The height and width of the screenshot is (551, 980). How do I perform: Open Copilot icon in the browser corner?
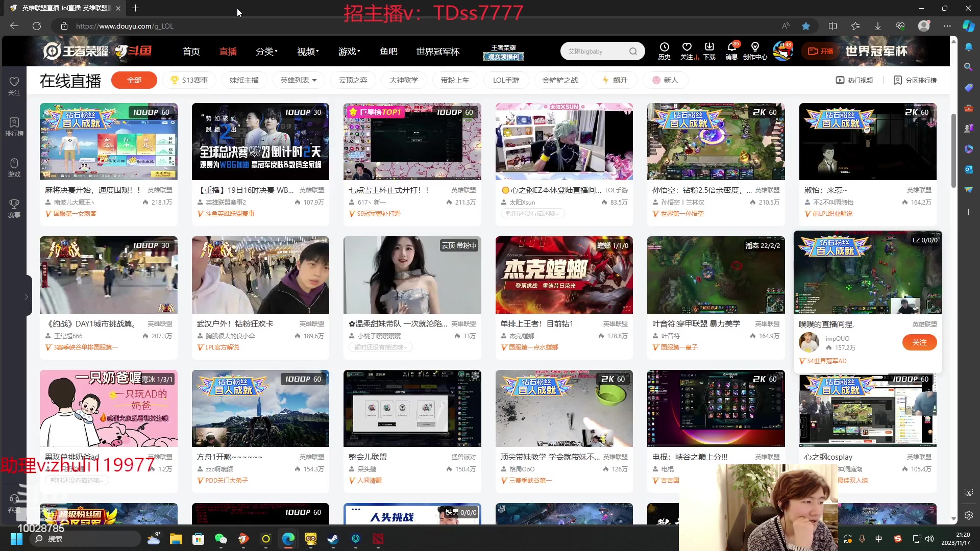pyautogui.click(x=968, y=26)
